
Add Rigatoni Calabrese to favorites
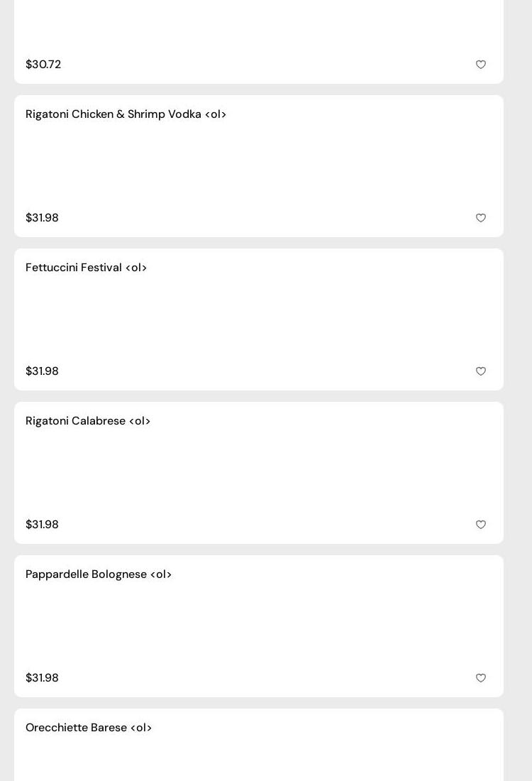pyautogui.click(x=481, y=525)
